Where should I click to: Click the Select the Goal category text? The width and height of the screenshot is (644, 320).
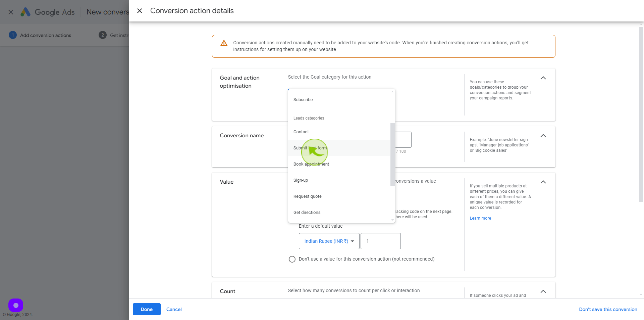pyautogui.click(x=329, y=77)
